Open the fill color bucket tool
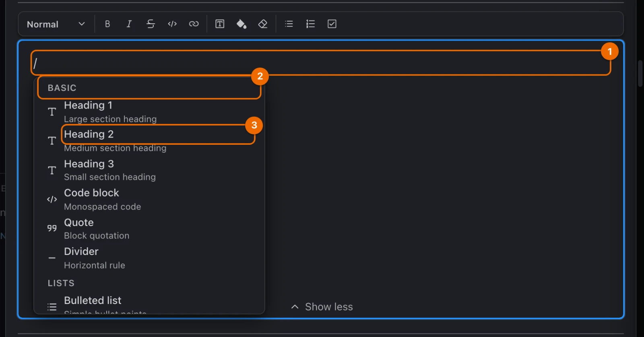The width and height of the screenshot is (644, 337). coord(242,24)
